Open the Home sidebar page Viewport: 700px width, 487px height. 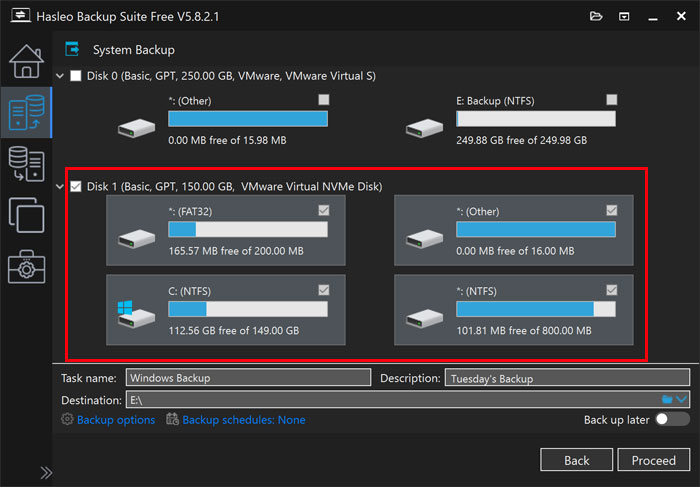[26, 62]
